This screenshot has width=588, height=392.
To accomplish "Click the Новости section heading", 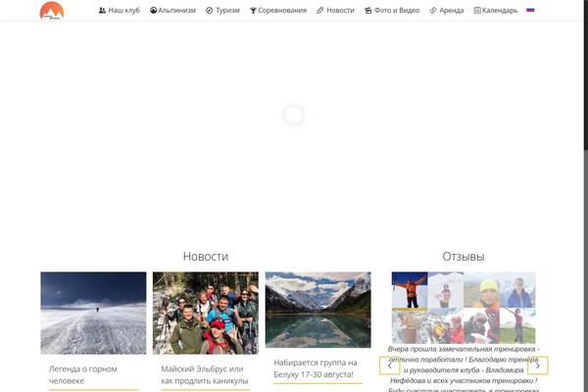I will tap(206, 256).
